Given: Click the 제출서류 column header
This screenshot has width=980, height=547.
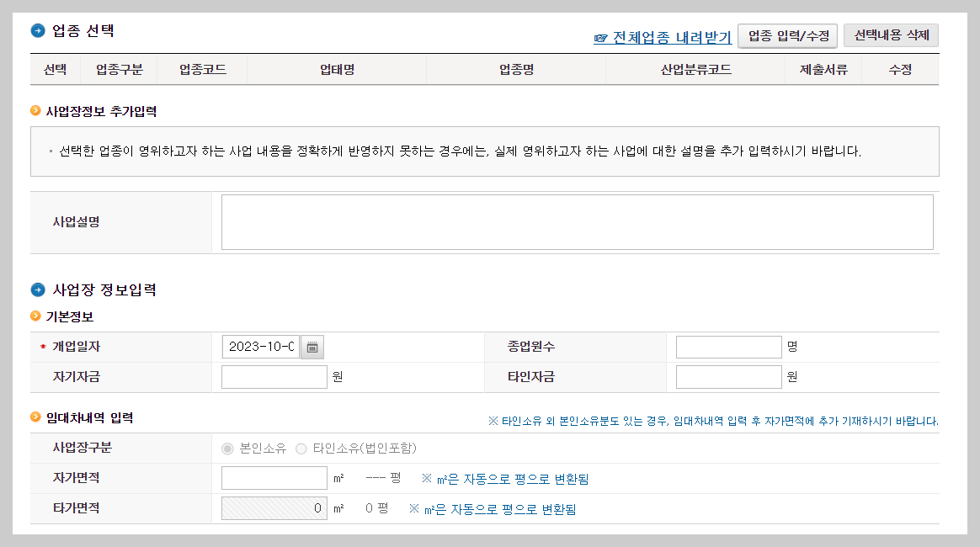Looking at the screenshot, I should click(823, 70).
